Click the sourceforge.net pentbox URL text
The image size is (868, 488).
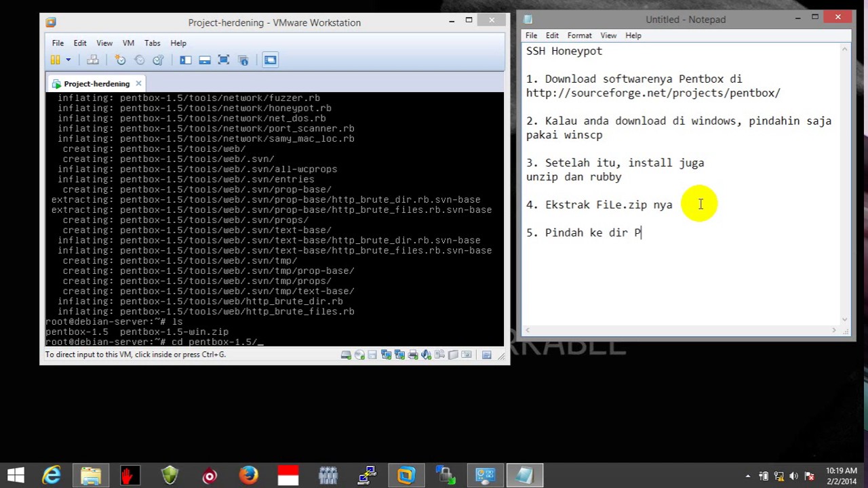point(653,93)
